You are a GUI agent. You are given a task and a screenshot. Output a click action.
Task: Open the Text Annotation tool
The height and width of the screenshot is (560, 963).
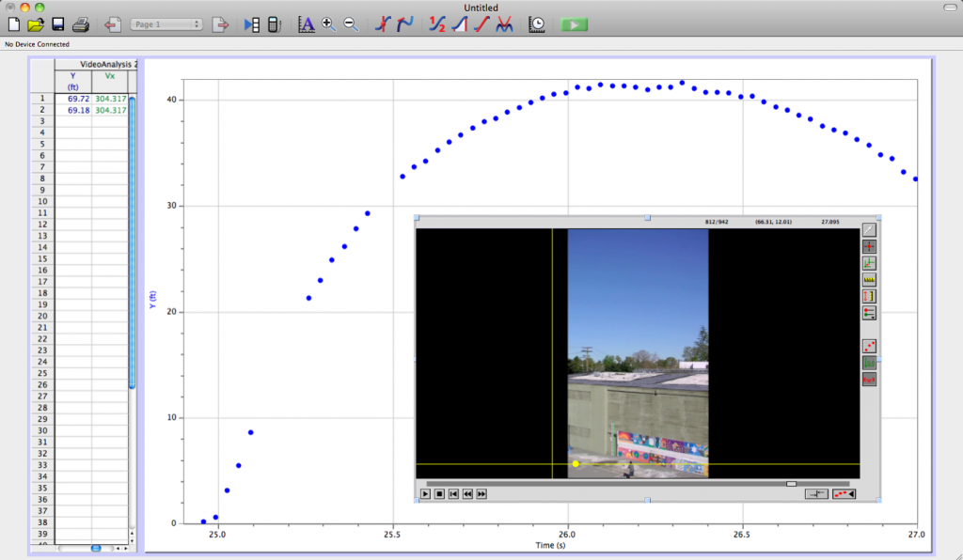click(307, 23)
